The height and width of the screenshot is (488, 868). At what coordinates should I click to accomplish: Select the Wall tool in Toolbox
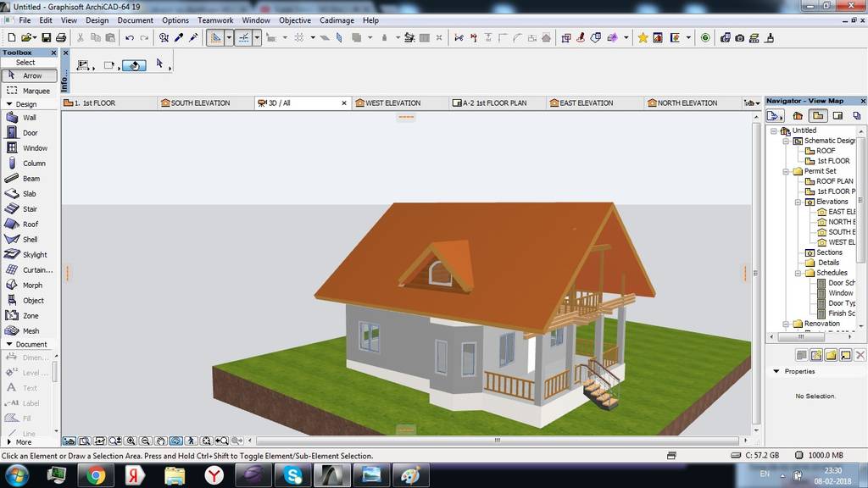coord(29,118)
